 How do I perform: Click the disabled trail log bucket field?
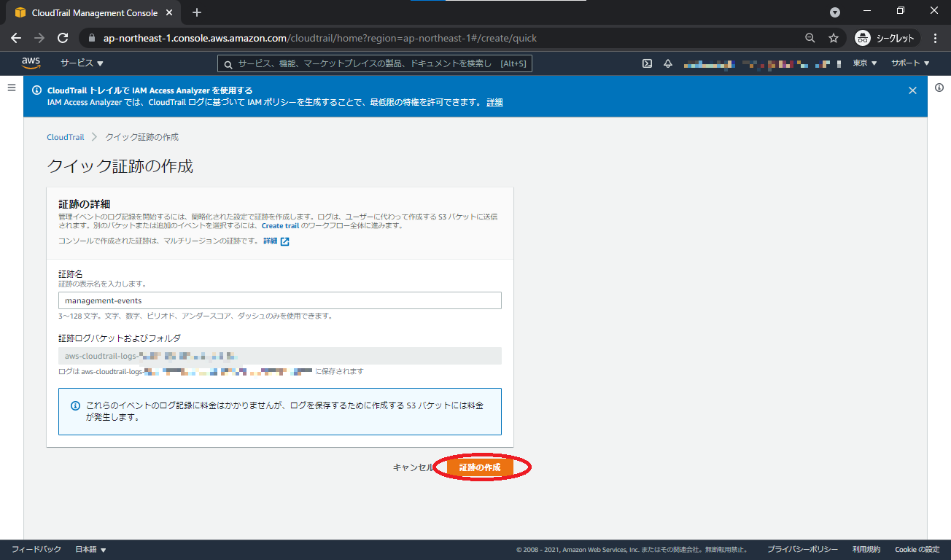point(280,356)
